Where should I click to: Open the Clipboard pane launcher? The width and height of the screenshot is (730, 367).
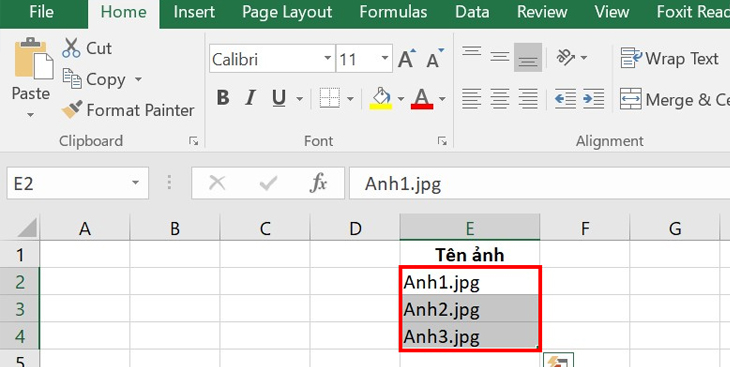click(193, 141)
